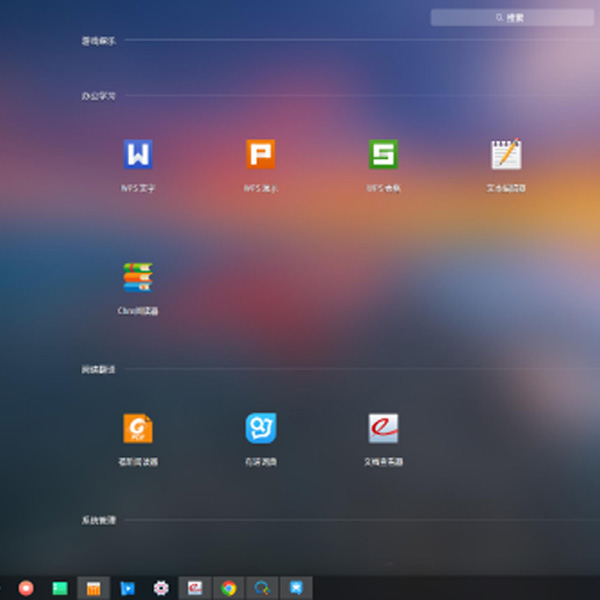Launch WPS Presentation with orange P icon

[x=261, y=155]
